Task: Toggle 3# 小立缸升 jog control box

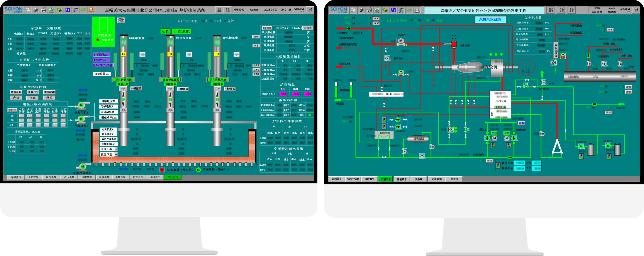Action: tap(30, 125)
